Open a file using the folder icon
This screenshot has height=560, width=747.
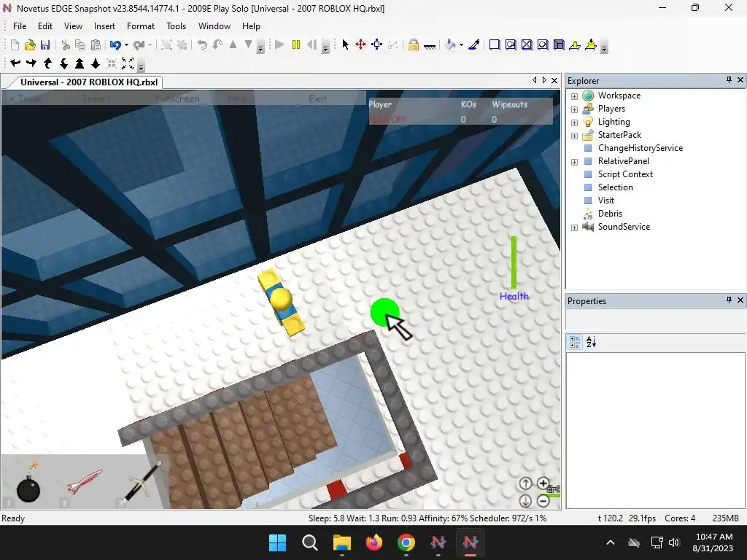point(30,44)
